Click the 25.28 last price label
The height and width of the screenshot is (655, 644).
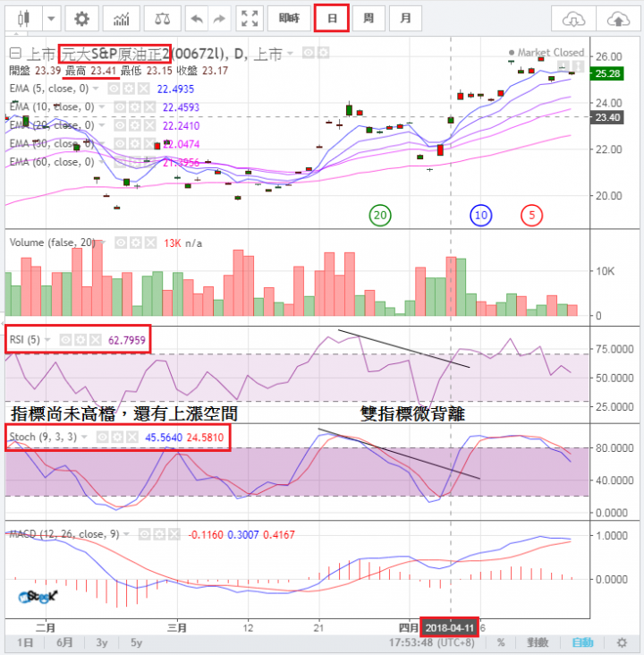tap(606, 73)
